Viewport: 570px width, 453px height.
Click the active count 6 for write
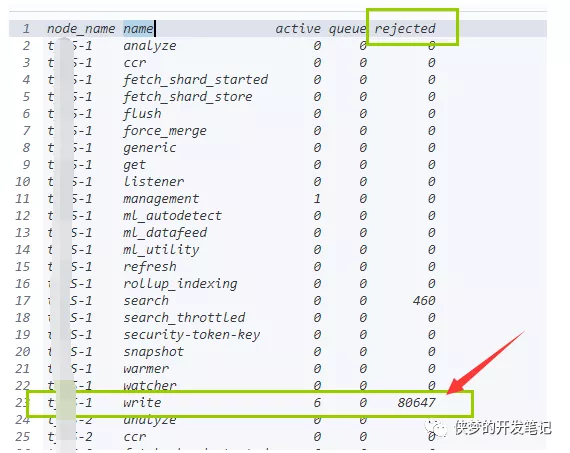pos(317,402)
